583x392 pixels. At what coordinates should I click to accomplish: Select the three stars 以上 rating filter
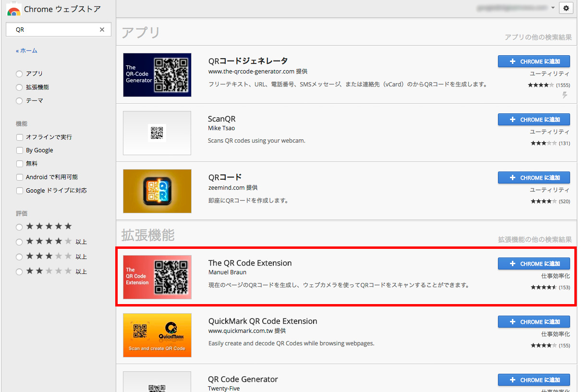click(19, 257)
